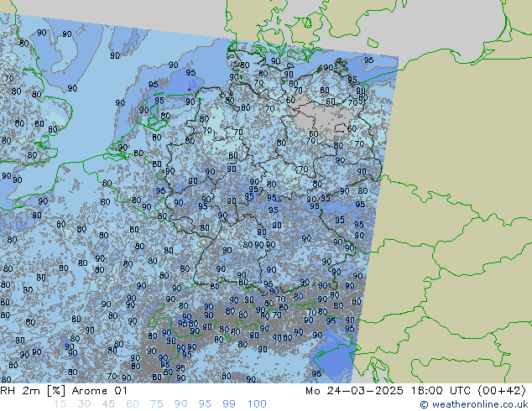Viewport: 532px width, 411px height.
Task: Click the legend value 100
Action: pyautogui.click(x=257, y=404)
